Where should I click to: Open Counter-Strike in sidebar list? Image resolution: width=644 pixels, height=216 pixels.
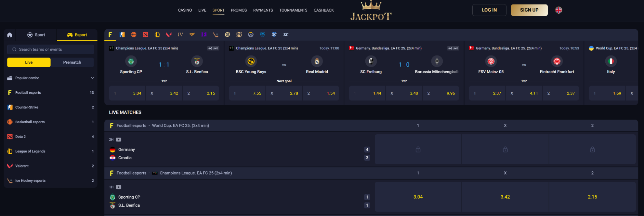51,107
